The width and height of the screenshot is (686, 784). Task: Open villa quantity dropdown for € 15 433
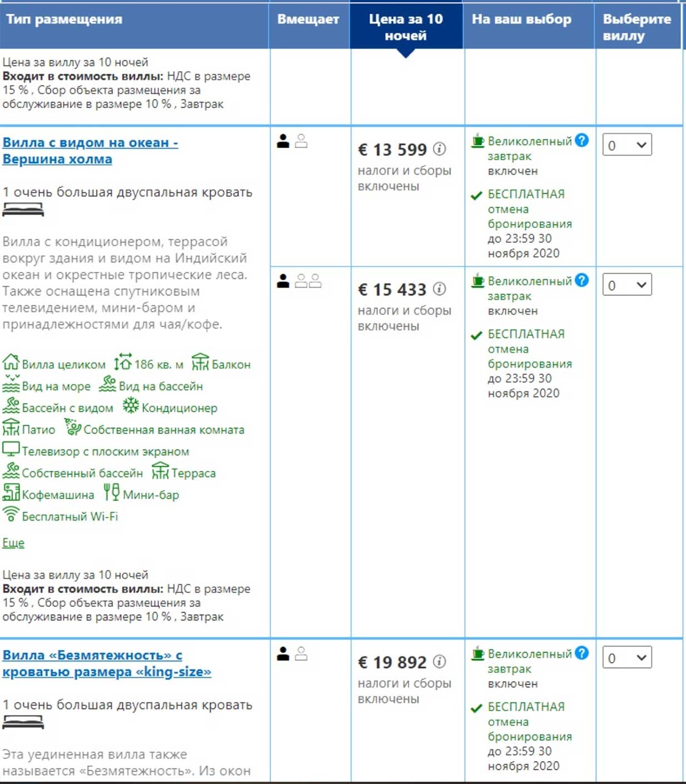point(627,285)
